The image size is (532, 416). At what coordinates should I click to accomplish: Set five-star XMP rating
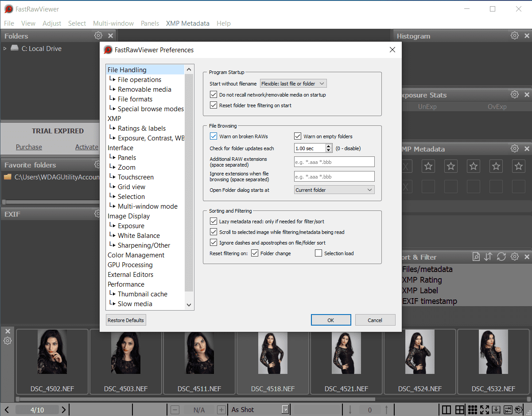[x=519, y=166]
